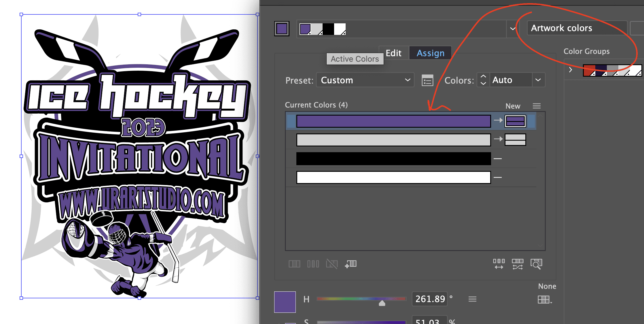Image resolution: width=644 pixels, height=324 pixels.
Task: Click the hue value field 261.89
Action: pos(430,299)
